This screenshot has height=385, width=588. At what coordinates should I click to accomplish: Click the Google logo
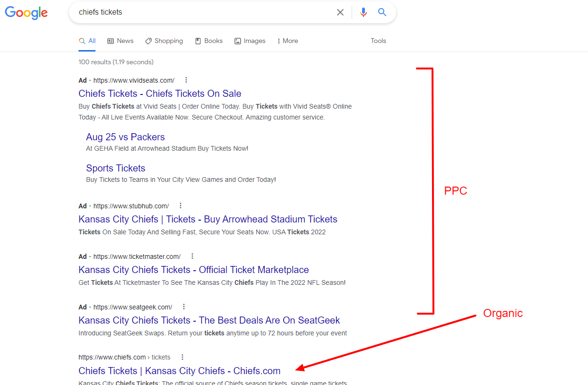pos(26,13)
